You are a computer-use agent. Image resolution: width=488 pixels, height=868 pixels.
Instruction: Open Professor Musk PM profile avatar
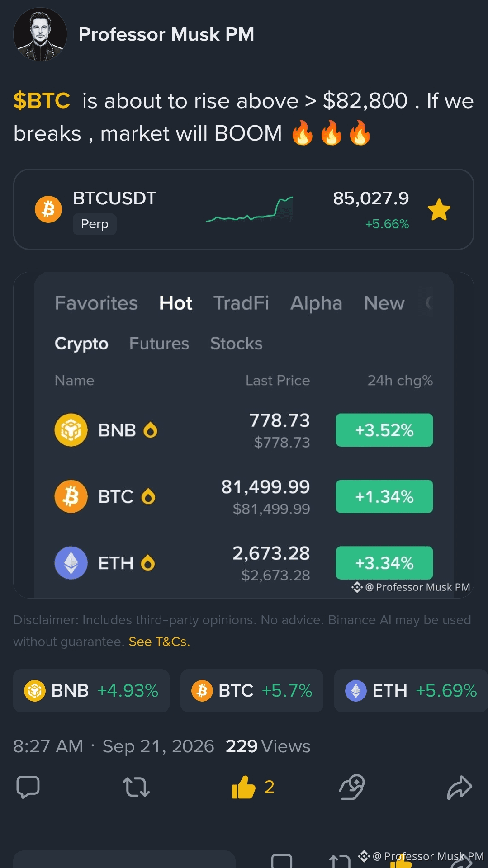(40, 34)
